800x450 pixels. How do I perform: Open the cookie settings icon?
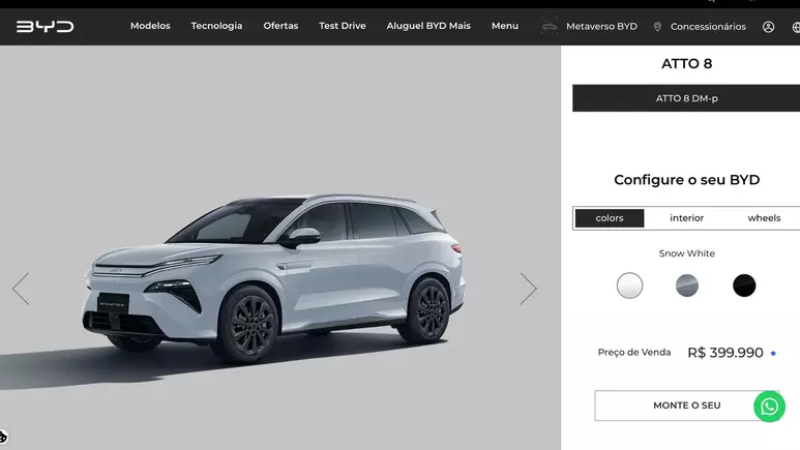coord(3,437)
